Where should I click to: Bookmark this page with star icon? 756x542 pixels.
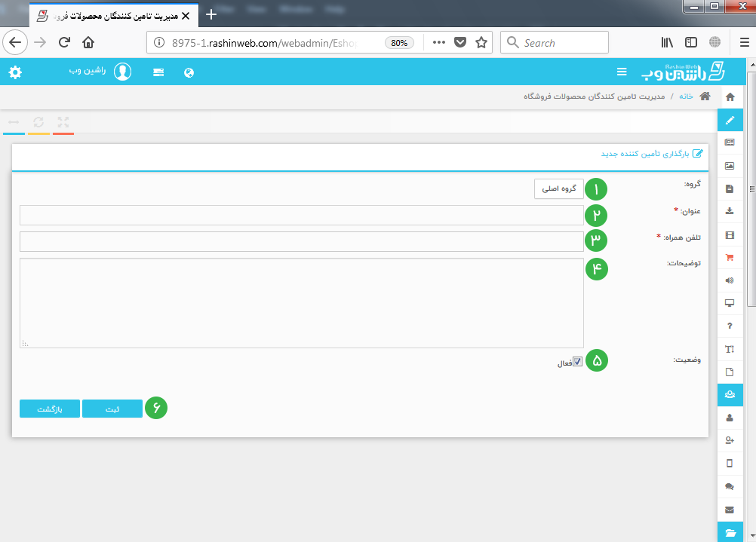(481, 42)
